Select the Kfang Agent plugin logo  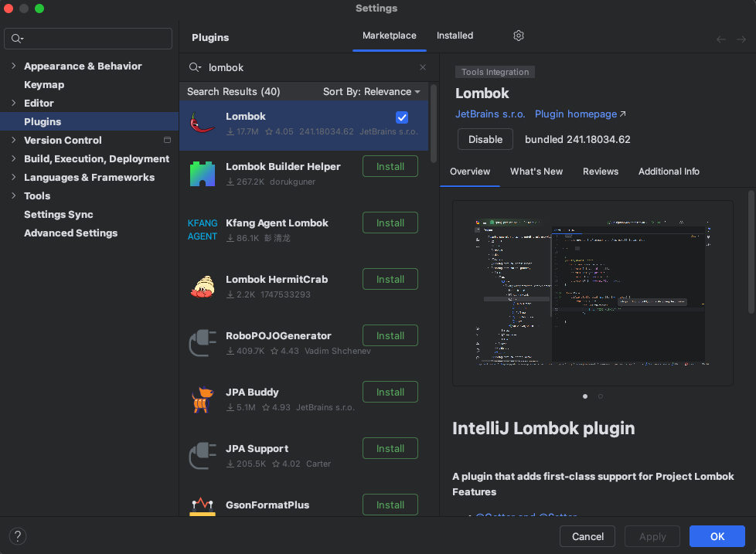203,229
